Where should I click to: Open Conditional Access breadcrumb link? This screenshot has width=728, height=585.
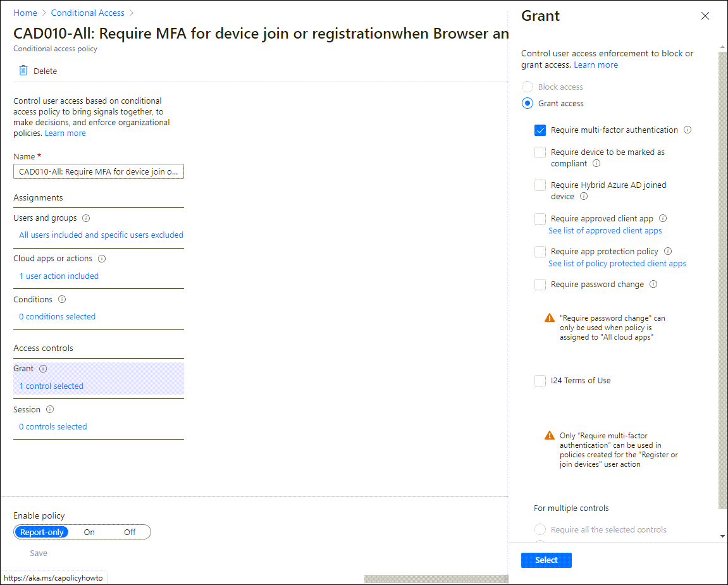[88, 13]
